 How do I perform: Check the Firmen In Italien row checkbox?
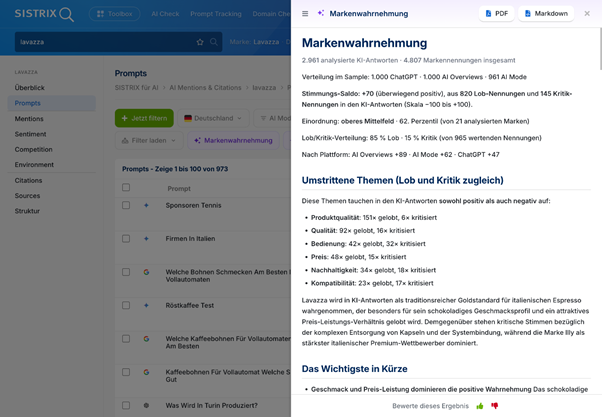click(126, 239)
